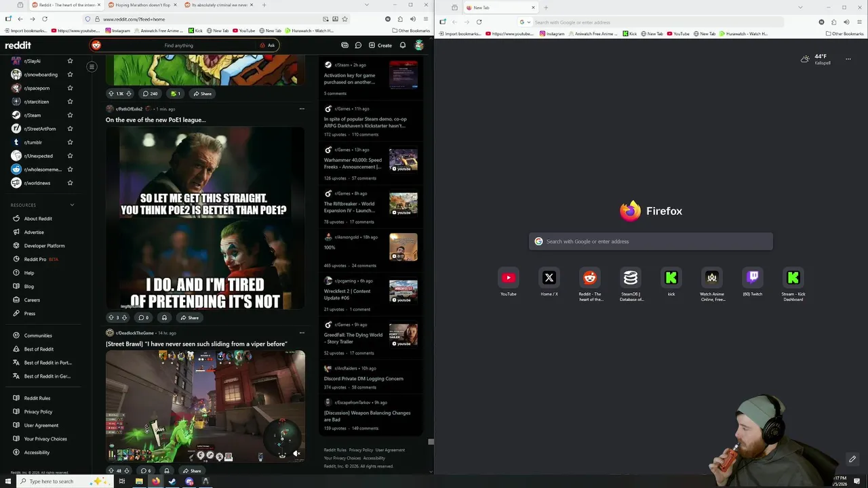This screenshot has height=488, width=868.
Task: Open comments on PoE1 league post
Action: 144,317
